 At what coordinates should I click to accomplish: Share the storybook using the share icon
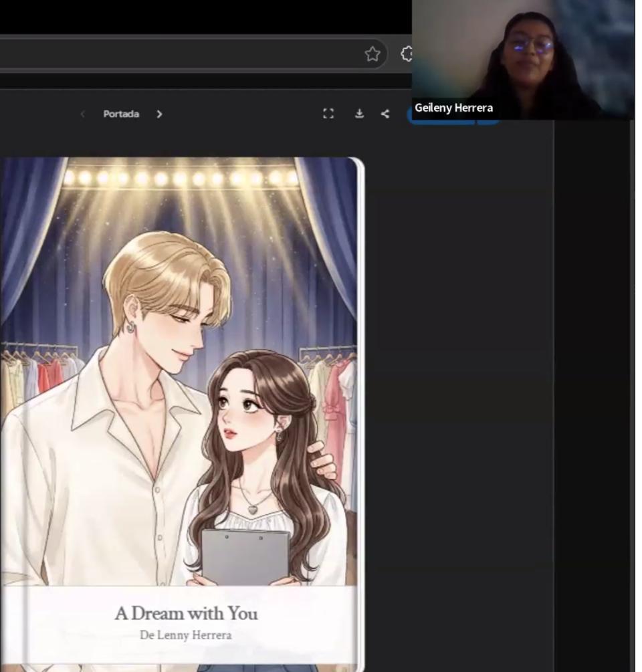385,114
